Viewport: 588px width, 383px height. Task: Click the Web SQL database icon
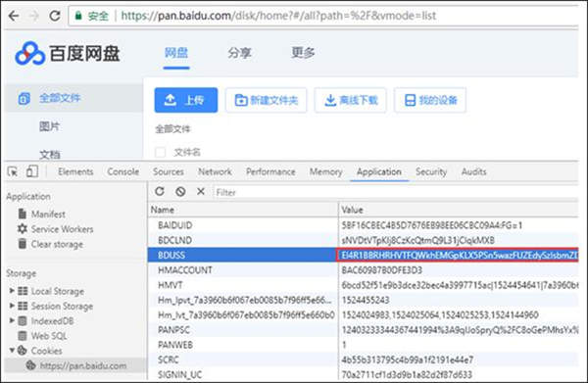click(x=23, y=336)
